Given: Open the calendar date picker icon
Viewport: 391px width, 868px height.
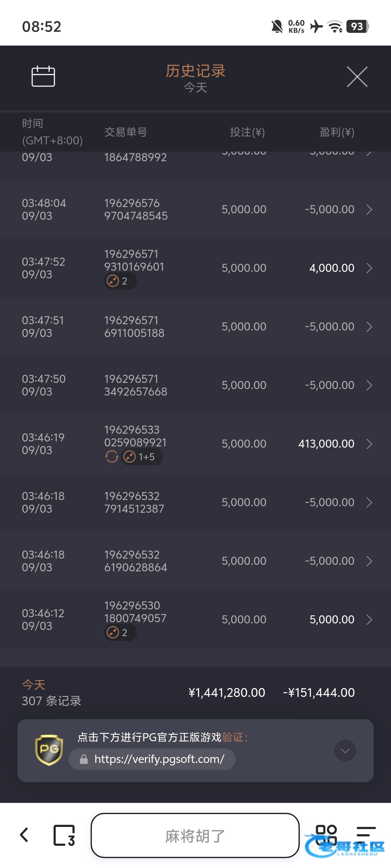Looking at the screenshot, I should pos(43,76).
